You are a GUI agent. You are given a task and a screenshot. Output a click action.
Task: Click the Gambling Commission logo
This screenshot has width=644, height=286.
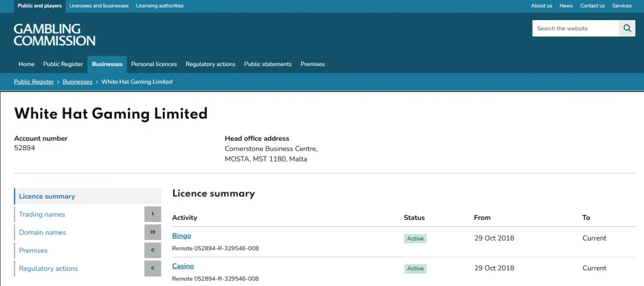click(x=54, y=35)
